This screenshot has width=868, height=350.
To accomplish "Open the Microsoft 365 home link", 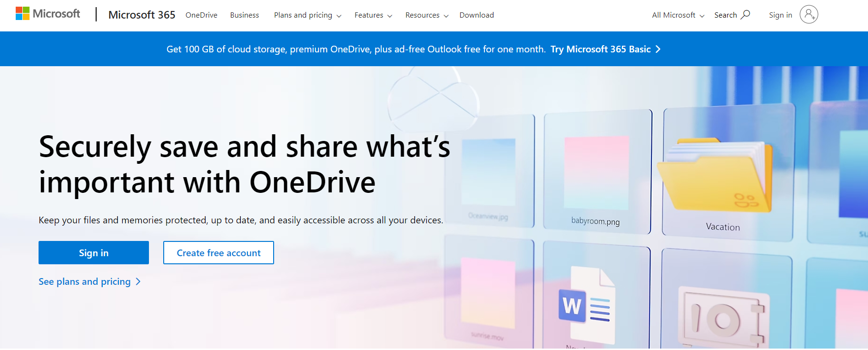I will coord(142,15).
